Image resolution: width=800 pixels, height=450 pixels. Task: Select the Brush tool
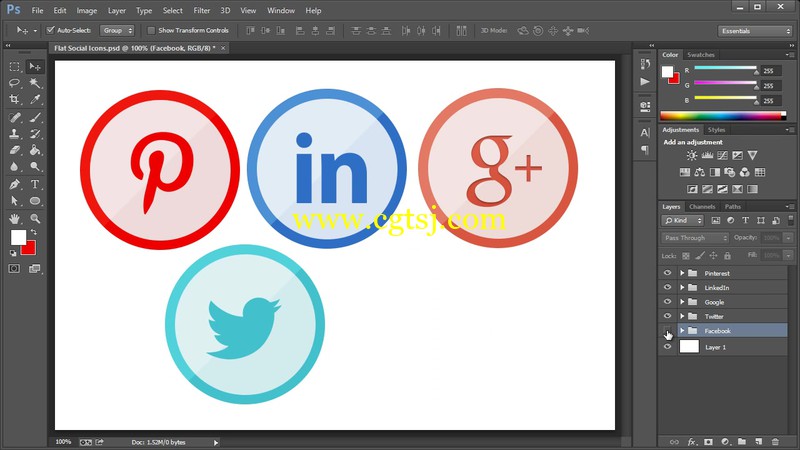[x=35, y=118]
